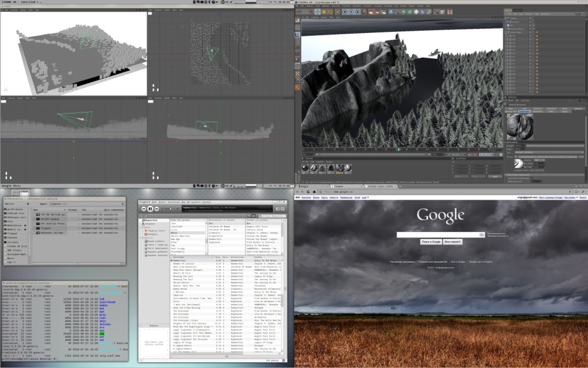Select Century Child album in Songbird
The image size is (588, 368).
point(263,230)
